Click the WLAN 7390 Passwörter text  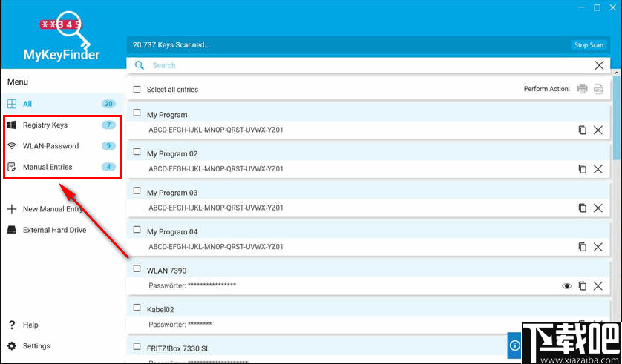click(x=192, y=285)
